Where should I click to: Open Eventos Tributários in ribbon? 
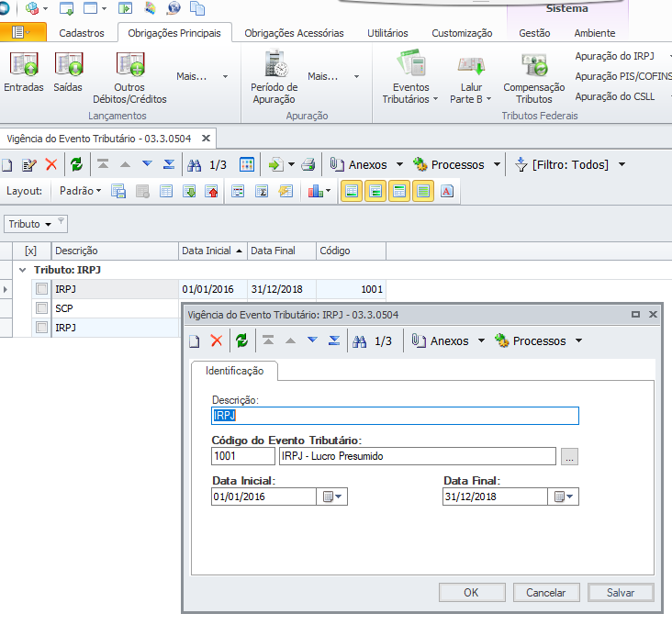[x=410, y=77]
